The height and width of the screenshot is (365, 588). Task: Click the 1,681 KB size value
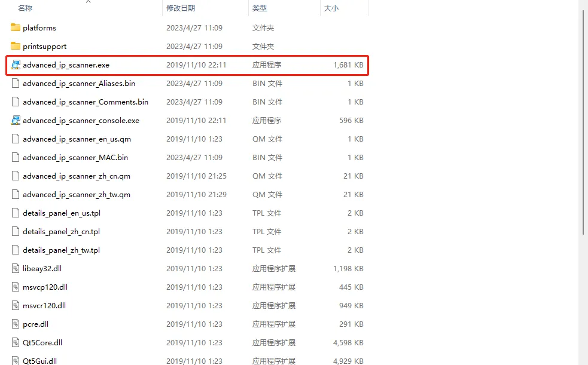(x=348, y=65)
